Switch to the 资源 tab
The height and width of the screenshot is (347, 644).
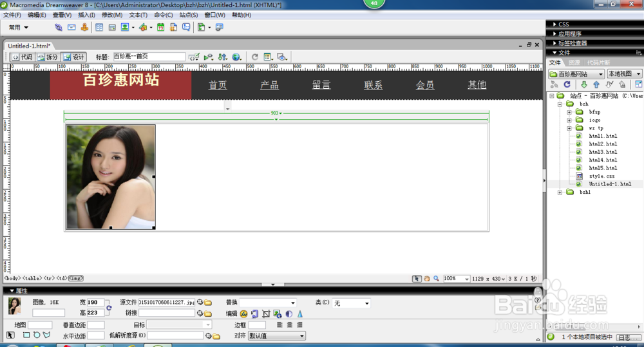[574, 62]
